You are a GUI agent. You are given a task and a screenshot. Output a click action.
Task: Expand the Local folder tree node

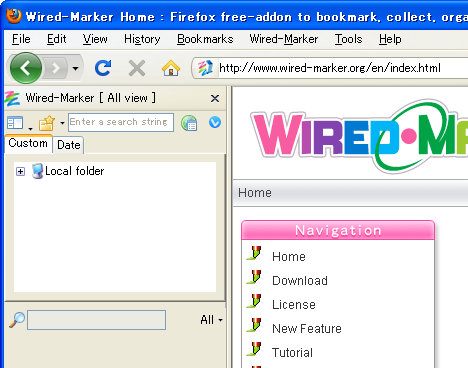[x=20, y=171]
